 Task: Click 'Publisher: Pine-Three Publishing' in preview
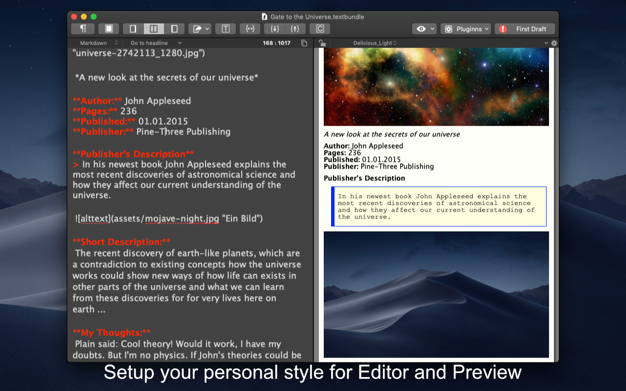378,167
